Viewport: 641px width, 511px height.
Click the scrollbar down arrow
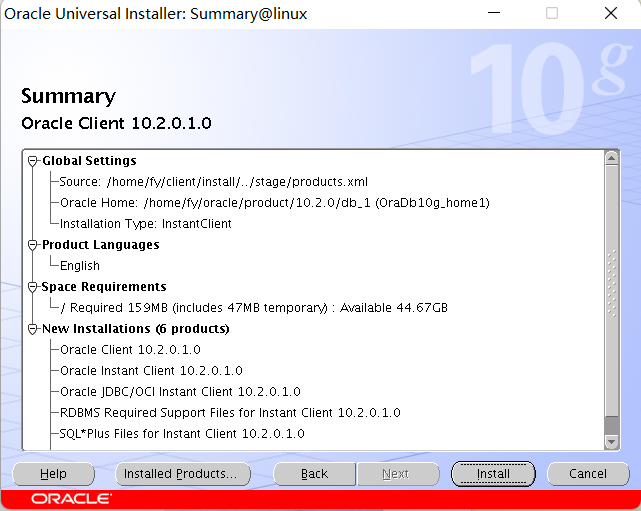(x=612, y=442)
